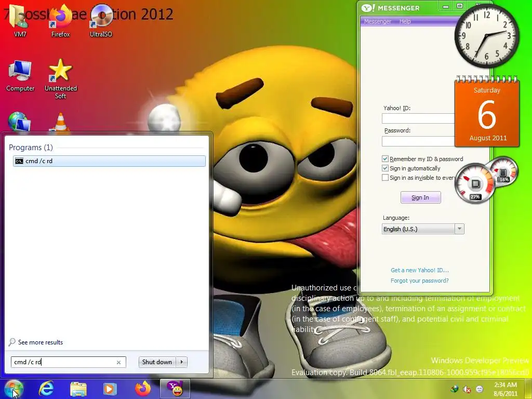
Task: Open Forgot your password link
Action: tap(419, 281)
